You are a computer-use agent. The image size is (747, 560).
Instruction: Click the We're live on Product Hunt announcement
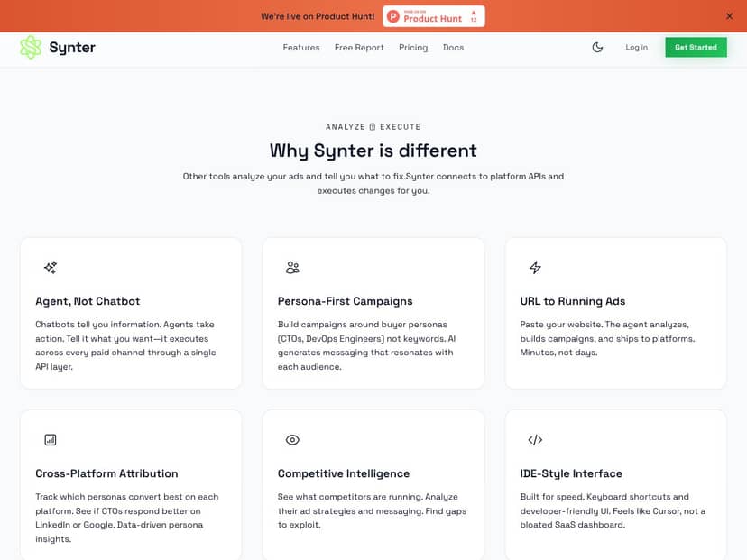tap(318, 15)
